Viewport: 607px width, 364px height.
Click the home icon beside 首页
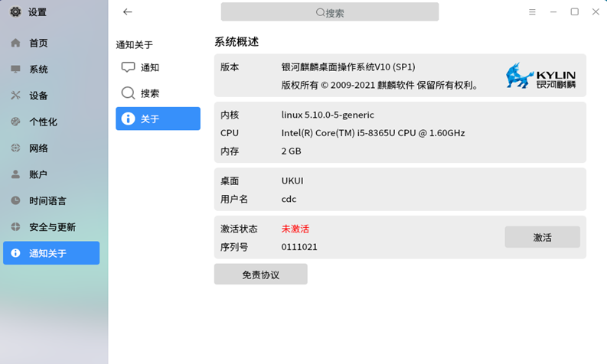click(x=15, y=43)
